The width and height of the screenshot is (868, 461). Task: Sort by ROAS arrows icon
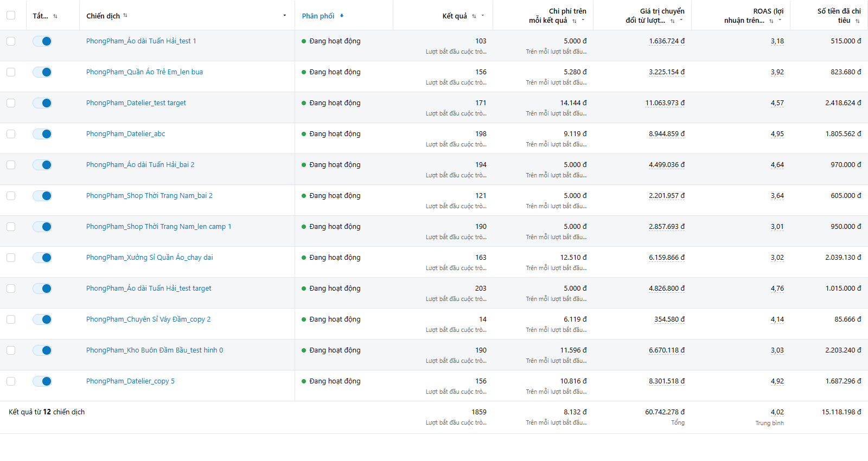[x=771, y=21]
